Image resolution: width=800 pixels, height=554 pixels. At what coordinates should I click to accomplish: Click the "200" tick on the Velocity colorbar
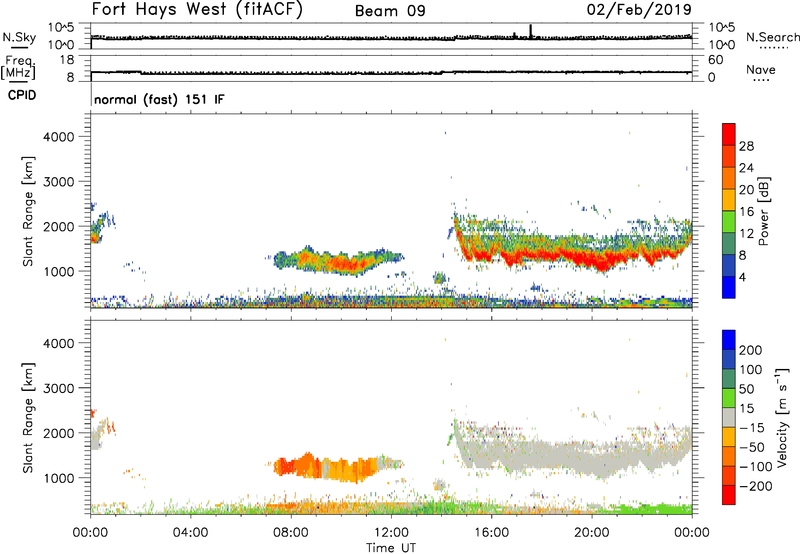751,350
